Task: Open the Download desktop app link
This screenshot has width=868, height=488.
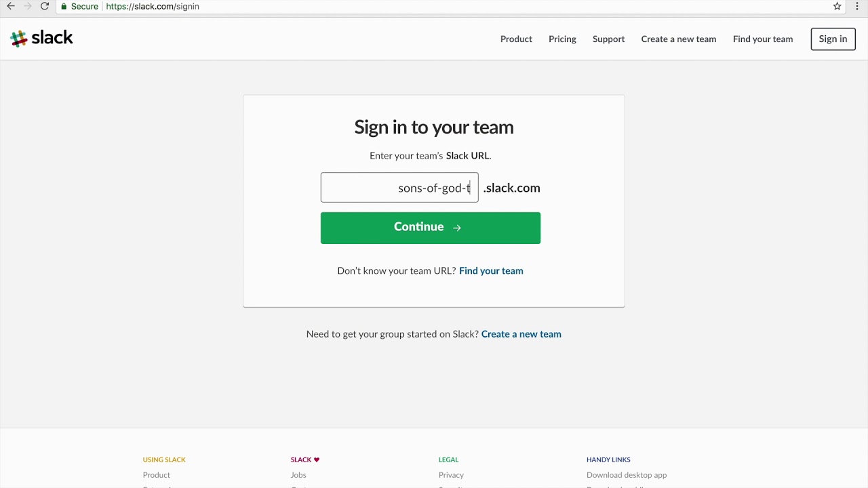Action: pos(627,475)
